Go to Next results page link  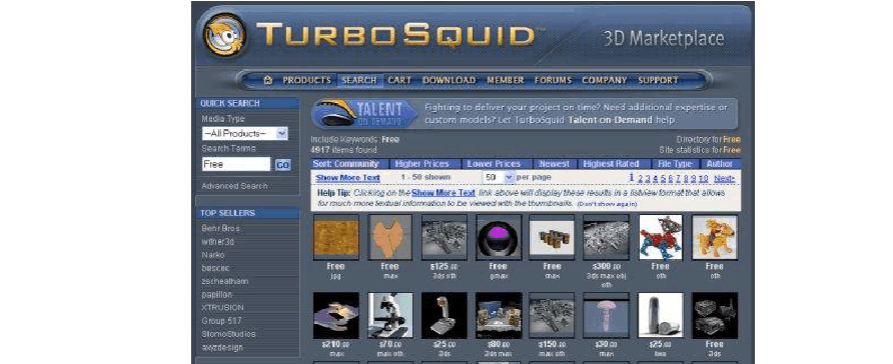coord(724,178)
